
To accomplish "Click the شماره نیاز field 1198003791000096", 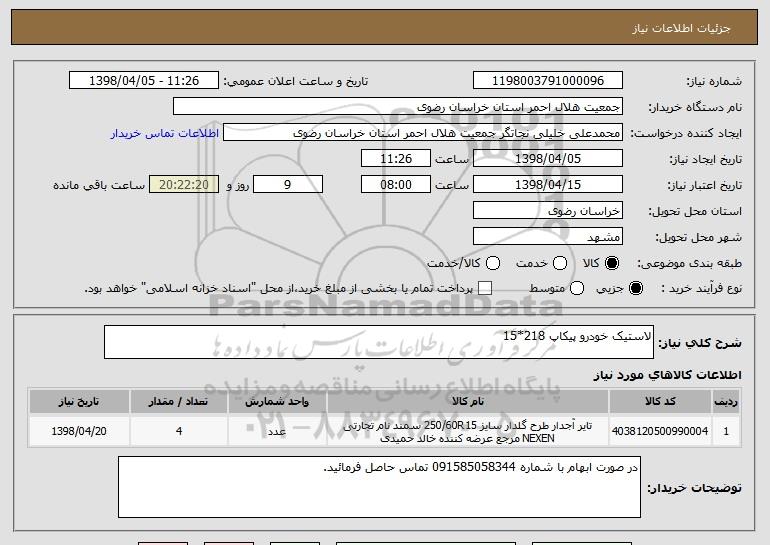I will pyautogui.click(x=548, y=81).
